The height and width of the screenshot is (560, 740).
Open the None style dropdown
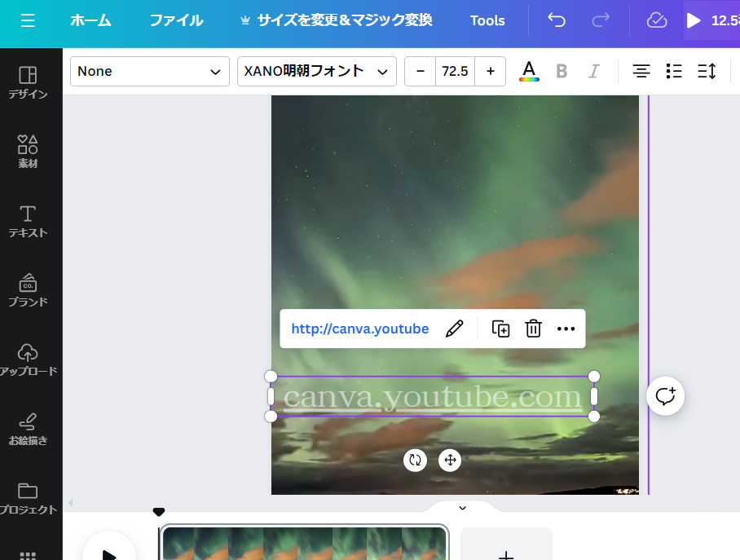click(150, 71)
